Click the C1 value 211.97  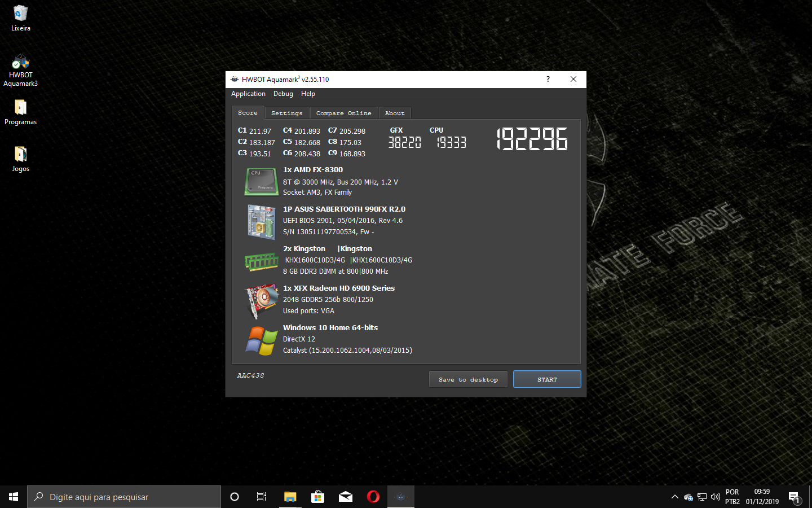coord(260,131)
